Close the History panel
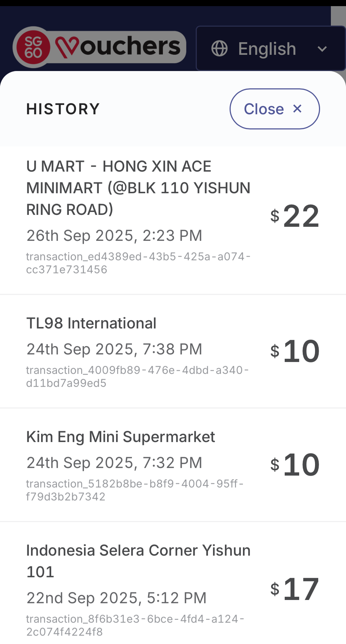The width and height of the screenshot is (346, 644). (274, 109)
